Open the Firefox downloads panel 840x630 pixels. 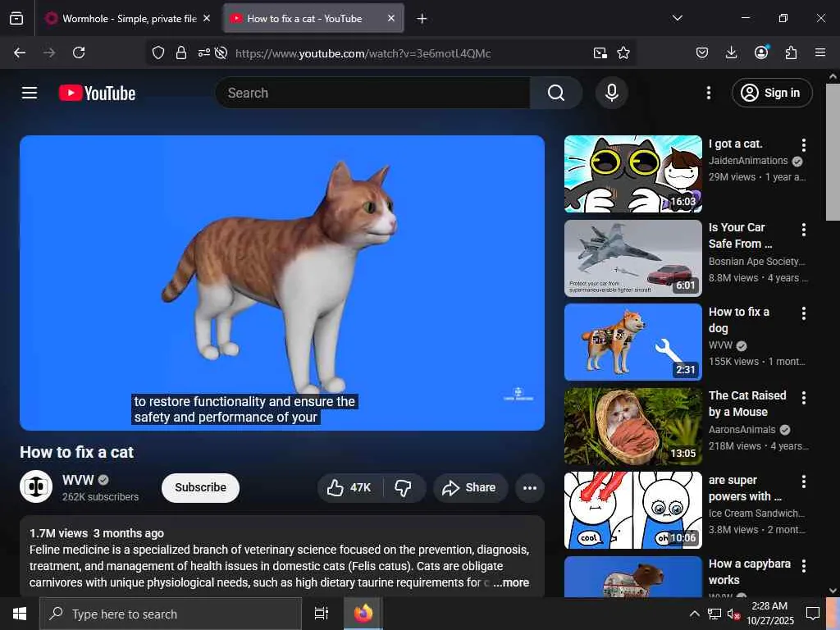731,52
